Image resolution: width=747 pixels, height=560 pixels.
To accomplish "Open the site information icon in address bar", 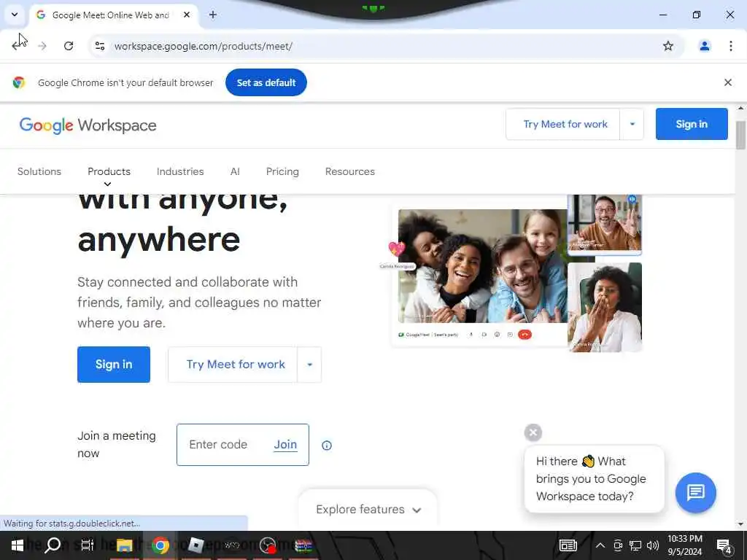I will [100, 46].
